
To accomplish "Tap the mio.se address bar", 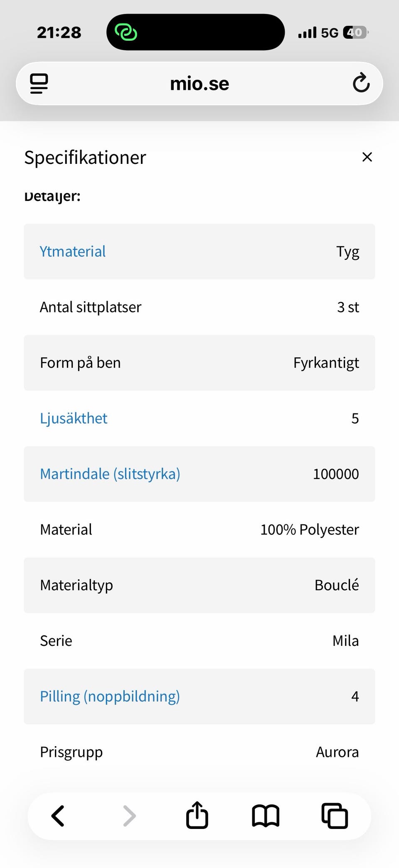I will tap(199, 84).
